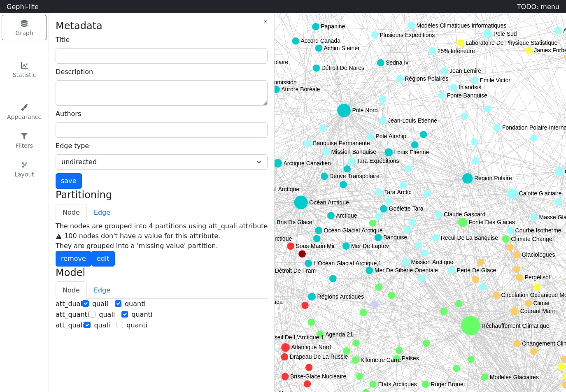The height and width of the screenshot is (392, 566).
Task: Click the Description text area
Action: [161, 93]
